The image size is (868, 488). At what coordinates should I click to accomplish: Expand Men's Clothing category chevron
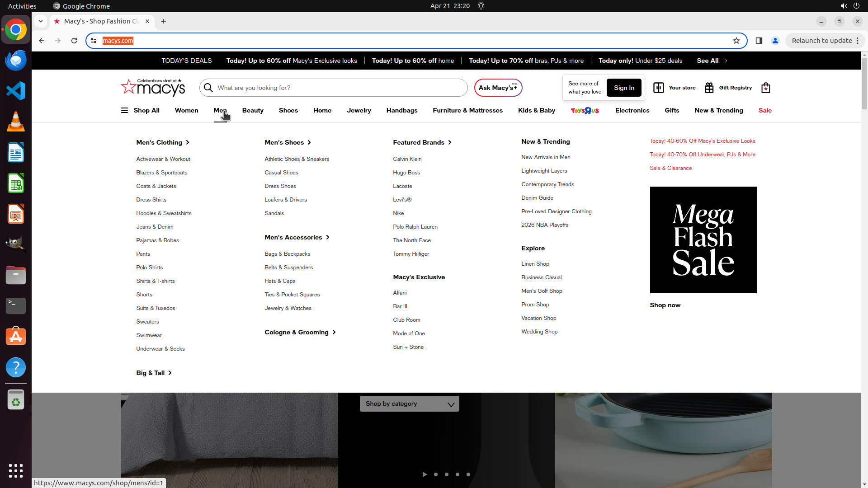click(x=188, y=142)
